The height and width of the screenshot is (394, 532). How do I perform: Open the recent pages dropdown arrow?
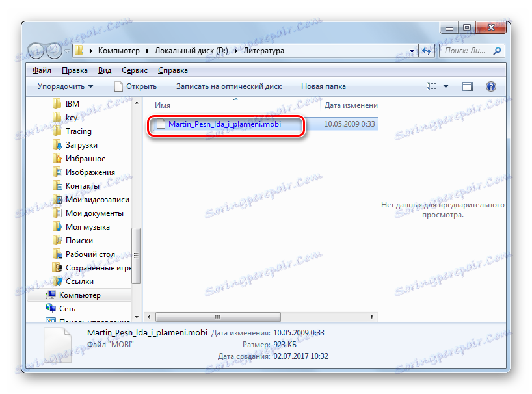(x=67, y=51)
